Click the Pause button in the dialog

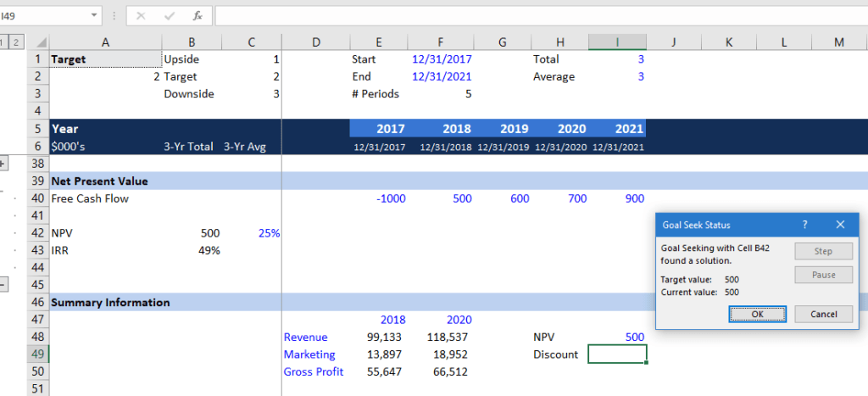coord(823,275)
